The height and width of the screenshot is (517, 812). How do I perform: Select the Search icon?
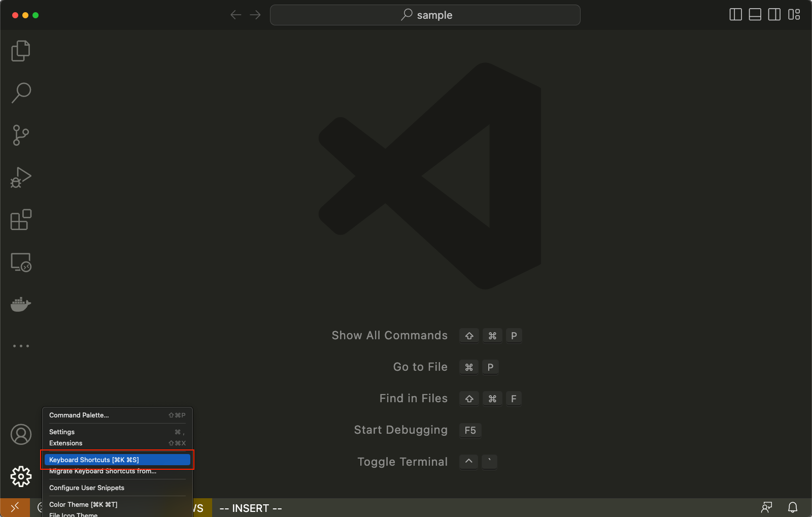(x=20, y=92)
